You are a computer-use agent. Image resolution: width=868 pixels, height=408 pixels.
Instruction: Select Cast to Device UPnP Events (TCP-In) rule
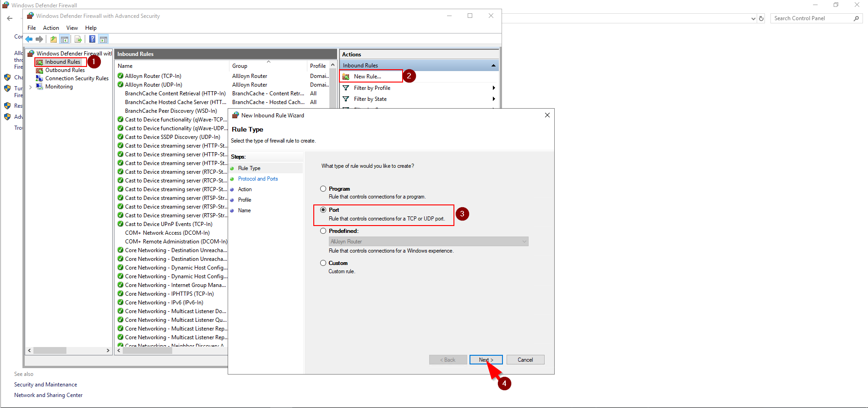(x=169, y=224)
